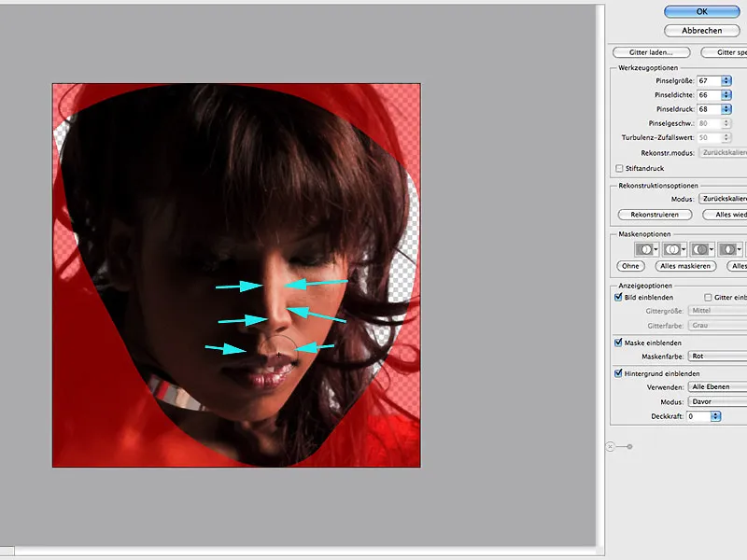Select the subtract-from-mask mode icon
The image size is (747, 560).
pyautogui.click(x=701, y=248)
